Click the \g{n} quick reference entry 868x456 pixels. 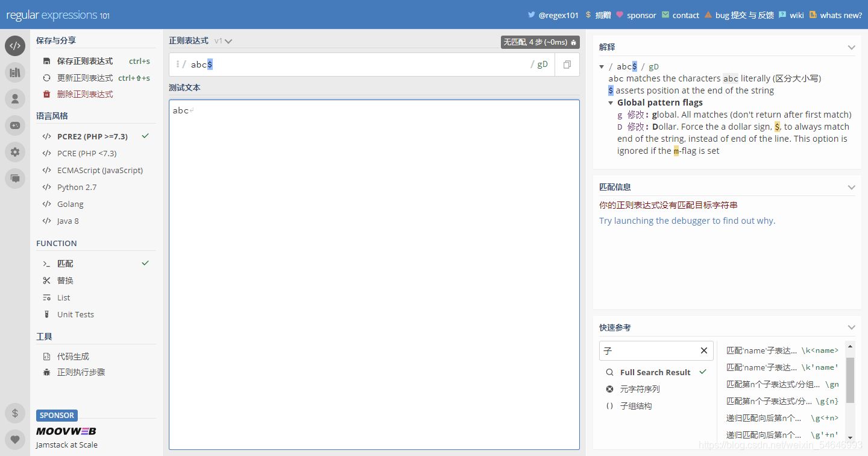[782, 401]
